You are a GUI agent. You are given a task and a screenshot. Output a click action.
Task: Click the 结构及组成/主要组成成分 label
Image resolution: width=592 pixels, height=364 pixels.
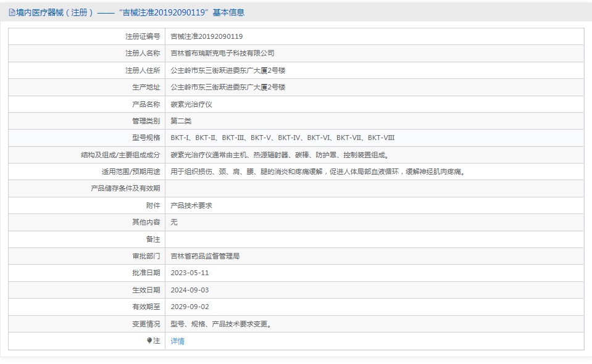pyautogui.click(x=120, y=155)
